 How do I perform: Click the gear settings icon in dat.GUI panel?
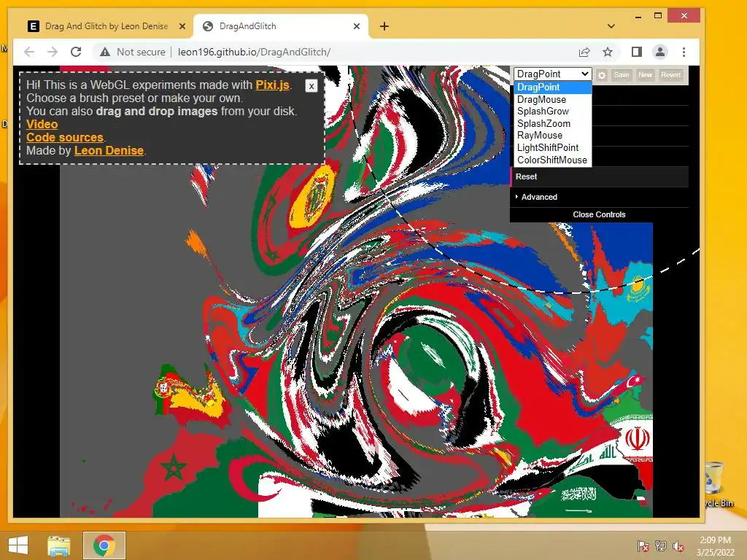click(602, 75)
